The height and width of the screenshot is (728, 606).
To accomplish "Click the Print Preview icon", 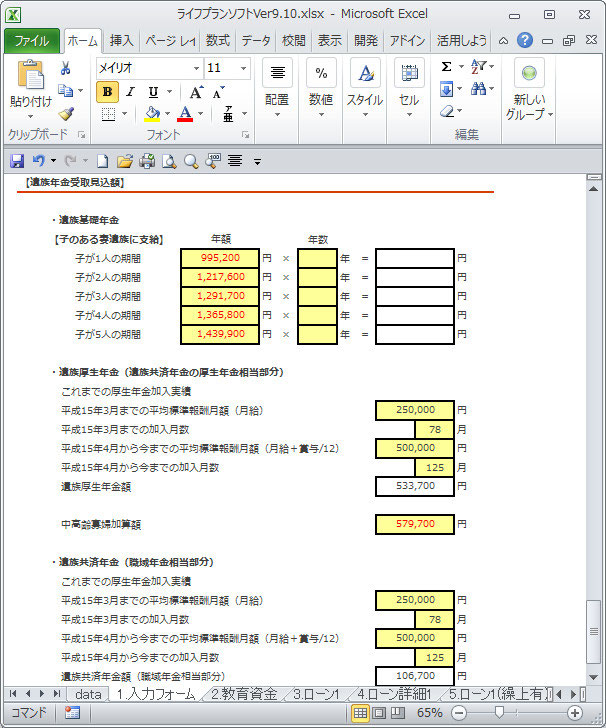I will (169, 161).
